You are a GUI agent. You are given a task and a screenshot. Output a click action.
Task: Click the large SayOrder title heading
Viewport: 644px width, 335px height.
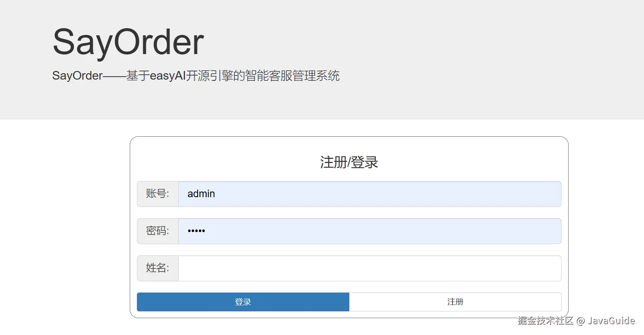pos(128,42)
